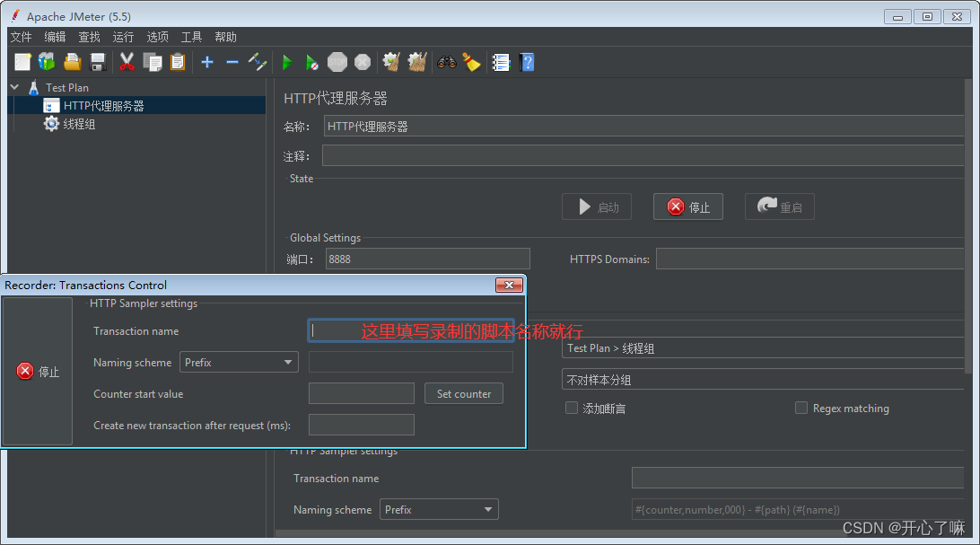Click Transaction name field in main panel
Viewport: 980px width, 545px height.
798,479
